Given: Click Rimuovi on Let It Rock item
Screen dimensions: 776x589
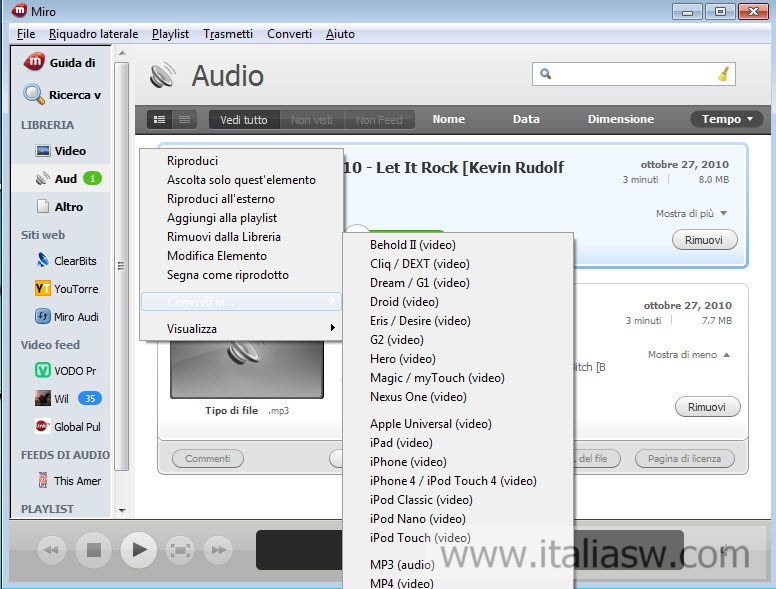Looking at the screenshot, I should click(x=704, y=240).
